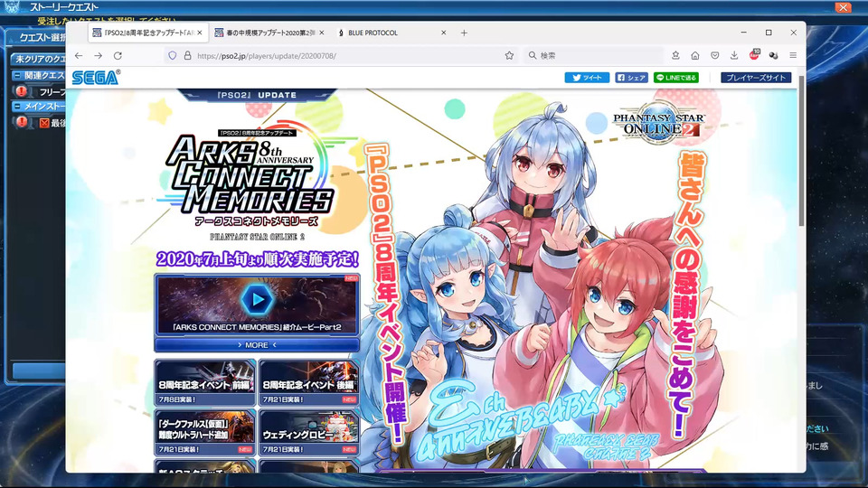Click the browser page vertical scrollbar
Screen dimensions: 868x488
802,152
